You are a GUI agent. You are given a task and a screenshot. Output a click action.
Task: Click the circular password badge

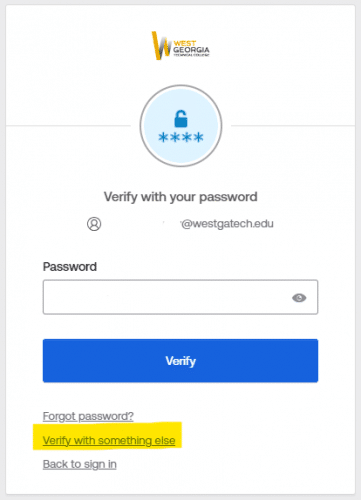coord(181,126)
